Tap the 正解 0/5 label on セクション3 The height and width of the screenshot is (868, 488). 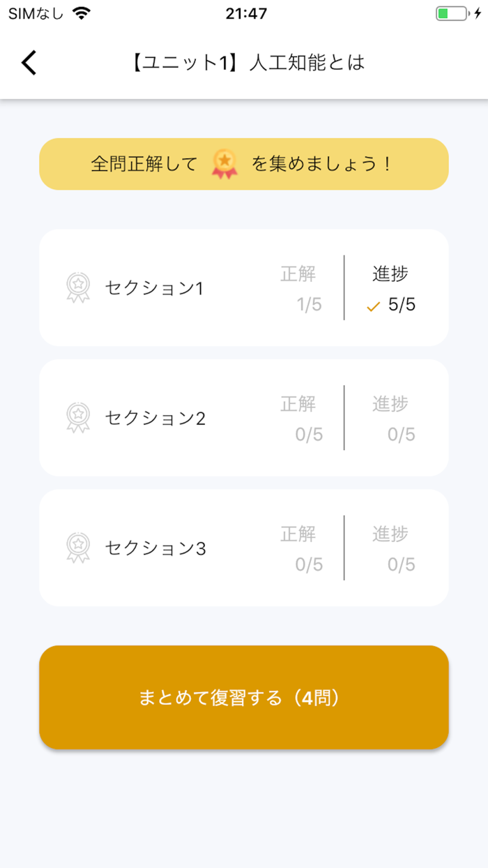[300, 548]
